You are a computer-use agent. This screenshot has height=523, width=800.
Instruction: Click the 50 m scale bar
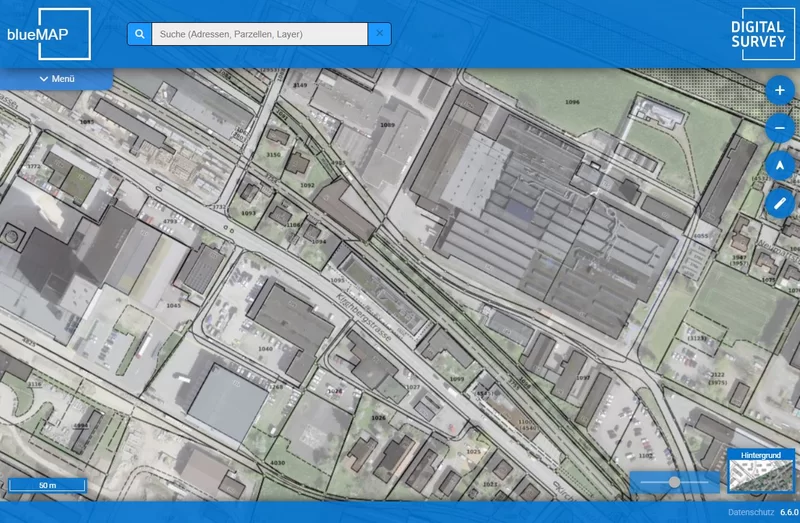[47, 485]
